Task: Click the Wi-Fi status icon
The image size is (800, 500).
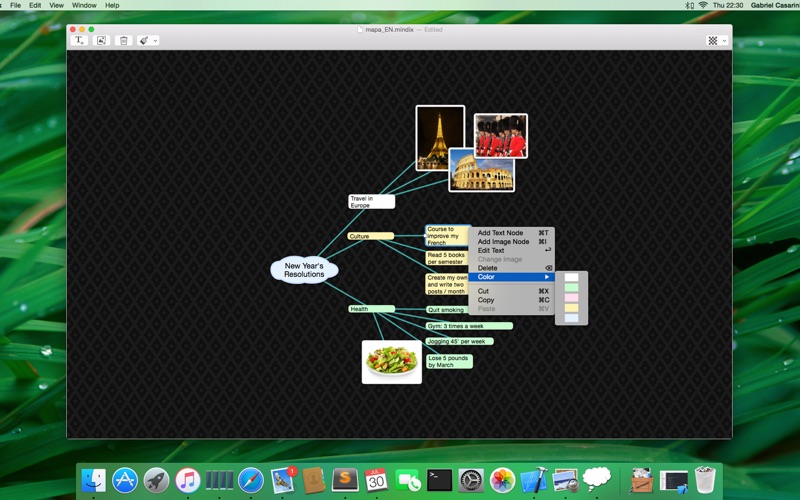Action: pyautogui.click(x=703, y=5)
